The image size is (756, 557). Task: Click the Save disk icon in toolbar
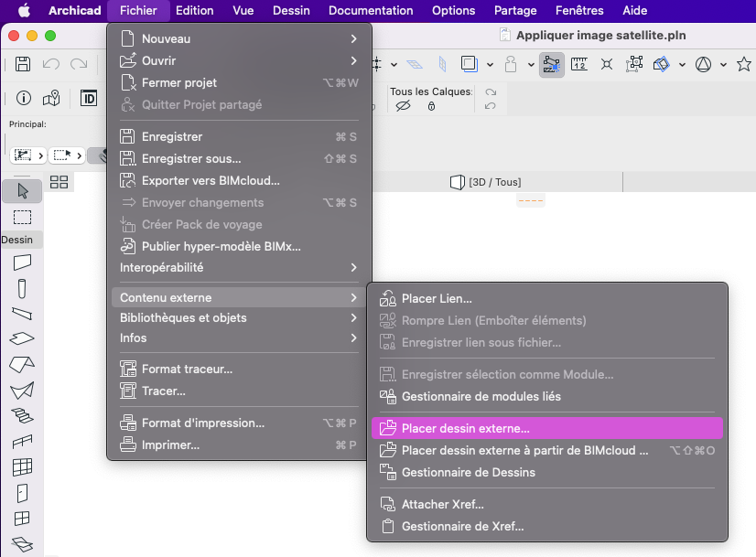pyautogui.click(x=23, y=64)
